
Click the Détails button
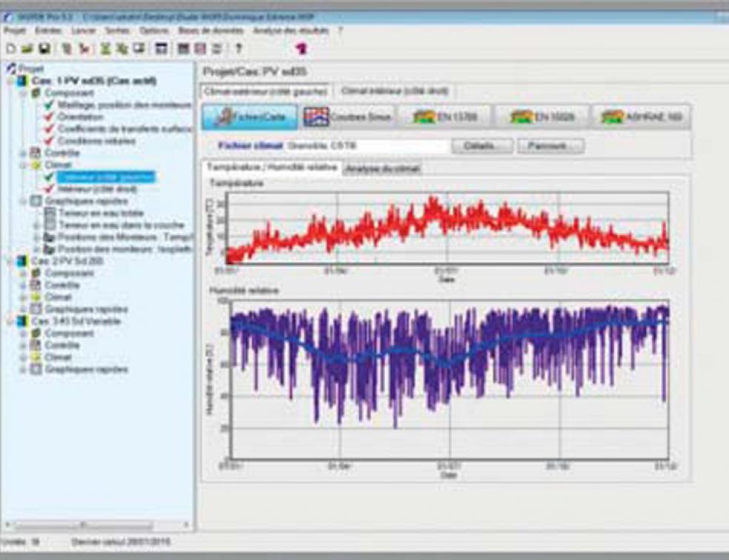pyautogui.click(x=483, y=146)
